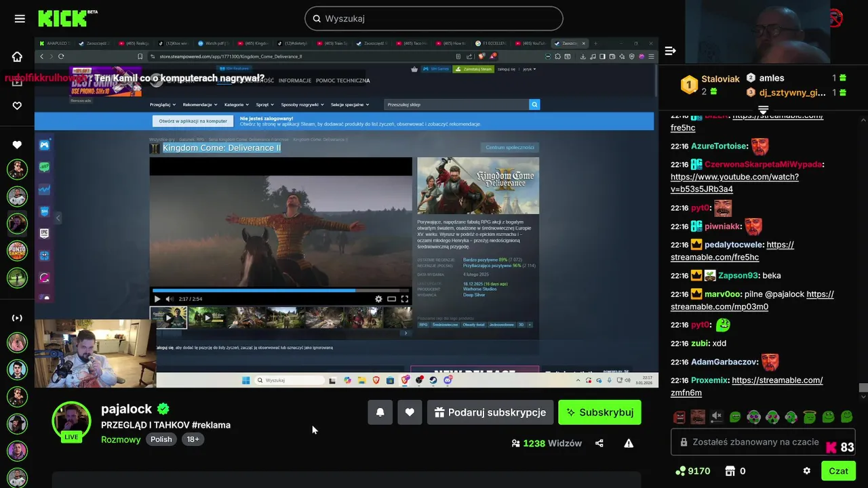Follow pajalock with the heart button
Screen dimensions: 868x488
tap(410, 412)
